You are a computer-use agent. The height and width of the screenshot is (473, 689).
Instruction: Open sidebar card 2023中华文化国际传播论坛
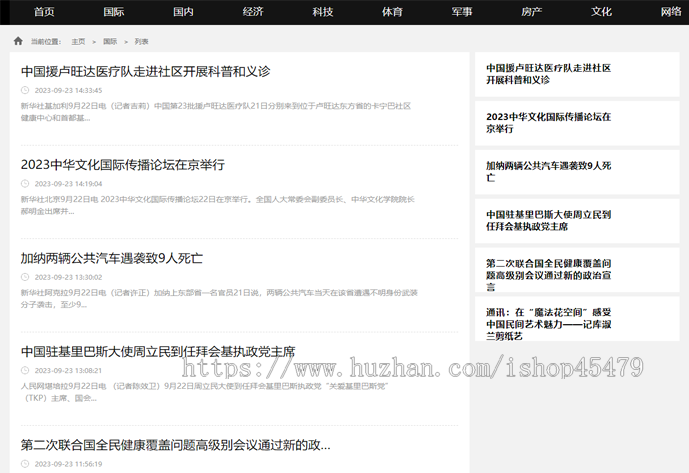tap(577, 123)
